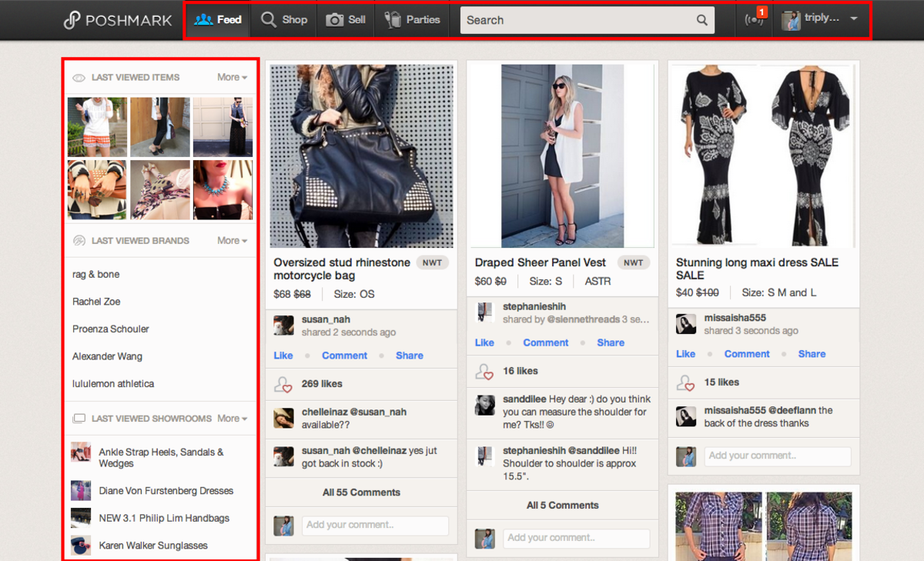924x561 pixels.
Task: Open the Sell tab
Action: 346,20
